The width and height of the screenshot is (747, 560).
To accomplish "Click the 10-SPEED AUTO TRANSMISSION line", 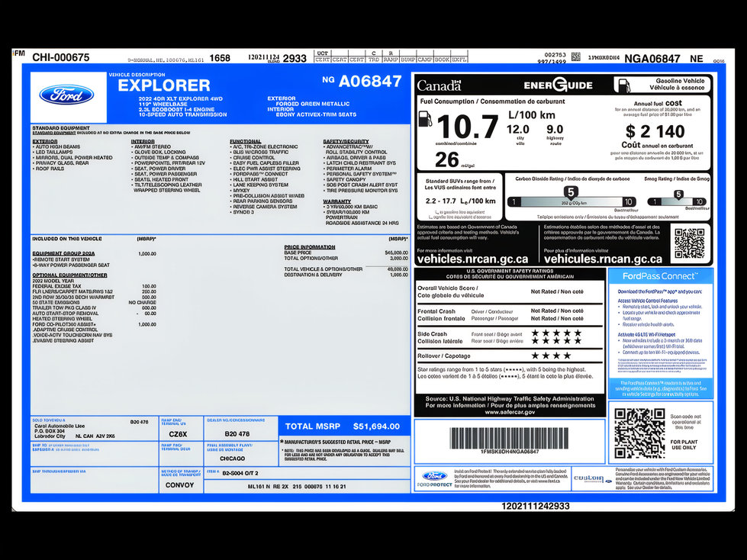I will point(182,114).
